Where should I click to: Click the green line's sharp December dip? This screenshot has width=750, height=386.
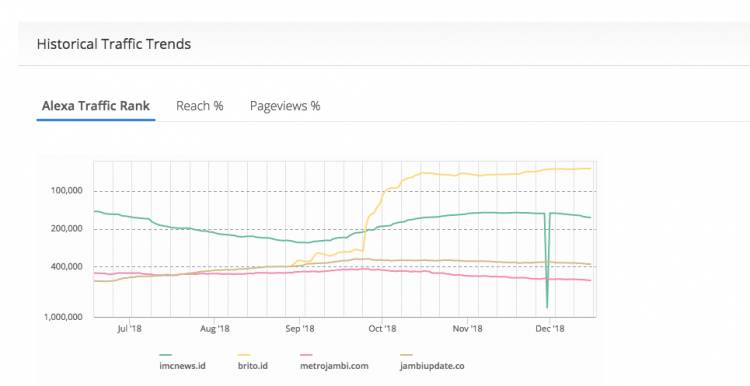pos(547,306)
